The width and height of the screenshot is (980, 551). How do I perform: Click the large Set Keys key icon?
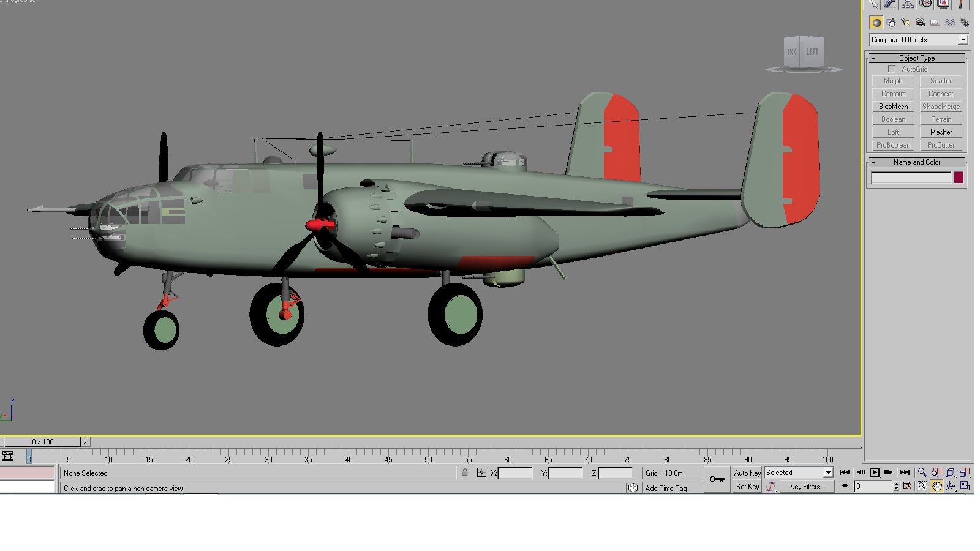717,479
